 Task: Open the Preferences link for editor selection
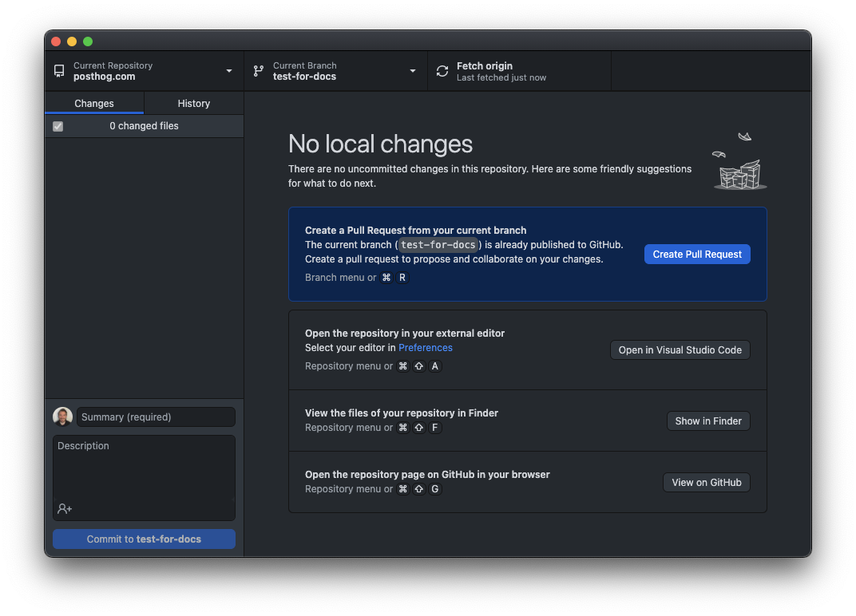coord(425,347)
